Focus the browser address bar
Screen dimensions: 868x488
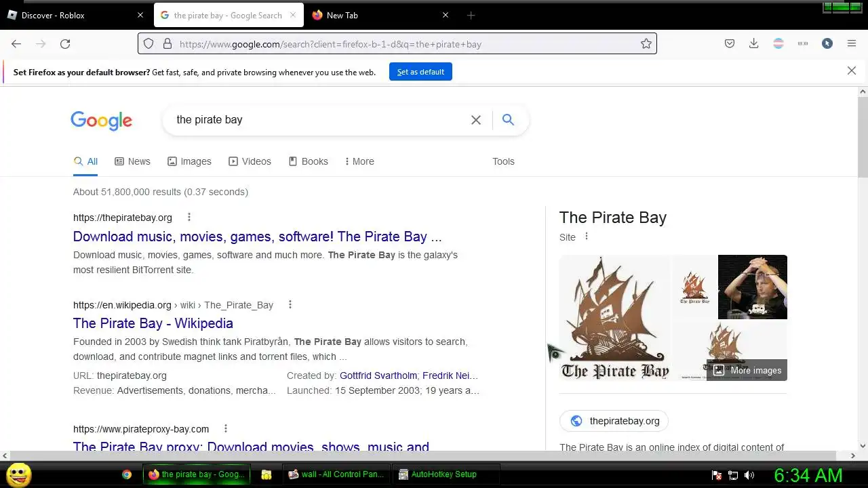[x=407, y=44]
